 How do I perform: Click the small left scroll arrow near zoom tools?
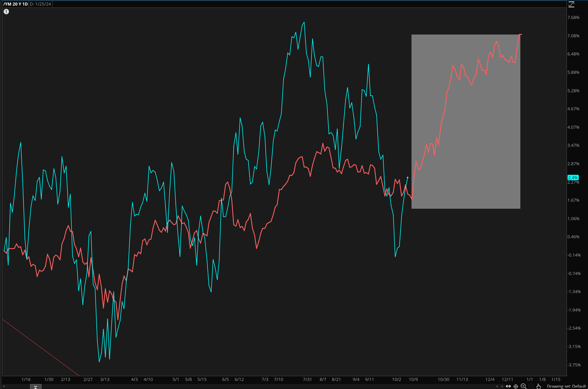coord(497,386)
